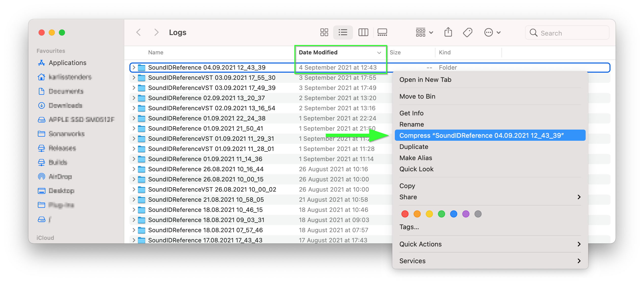Choose Make Alias

click(490, 158)
